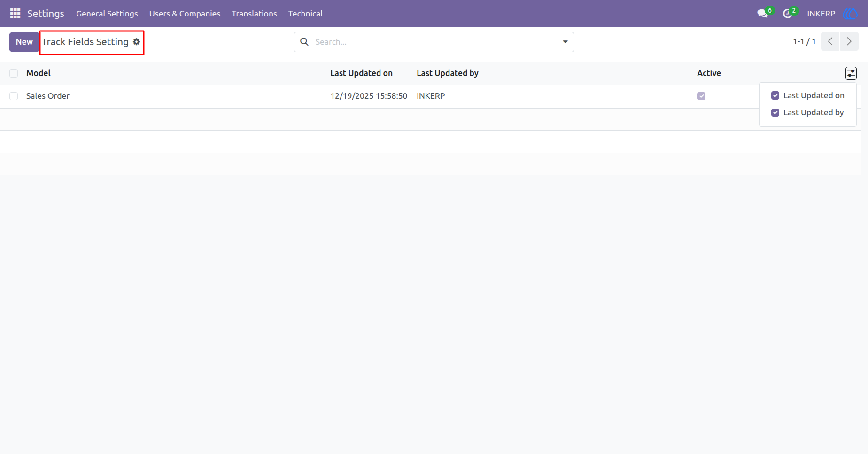
Task: Open the activities clock icon with badge 2
Action: tap(788, 14)
